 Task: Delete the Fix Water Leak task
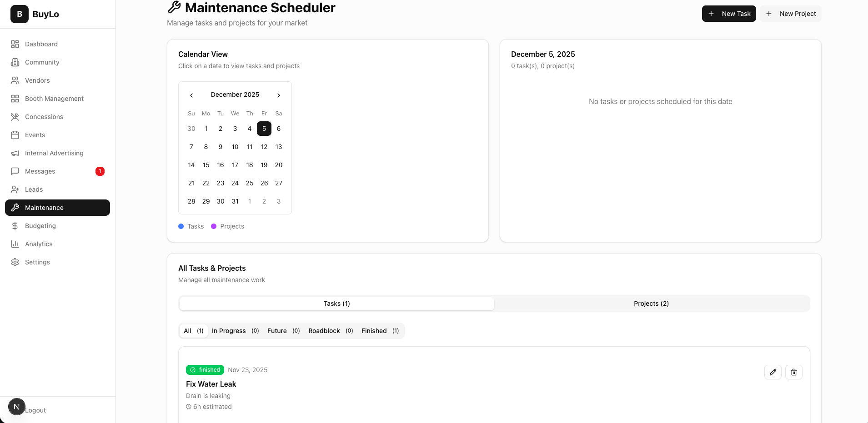coord(794,372)
